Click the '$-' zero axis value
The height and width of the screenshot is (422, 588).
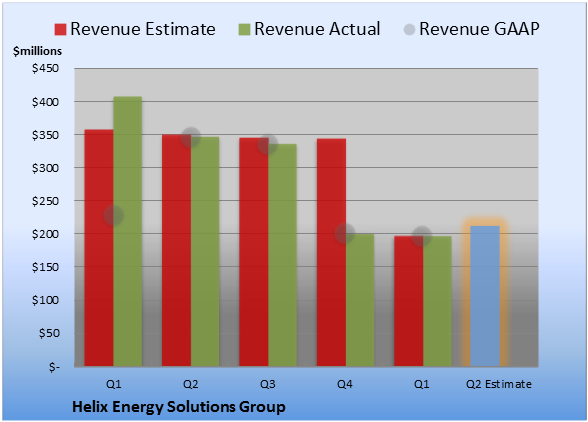54,366
